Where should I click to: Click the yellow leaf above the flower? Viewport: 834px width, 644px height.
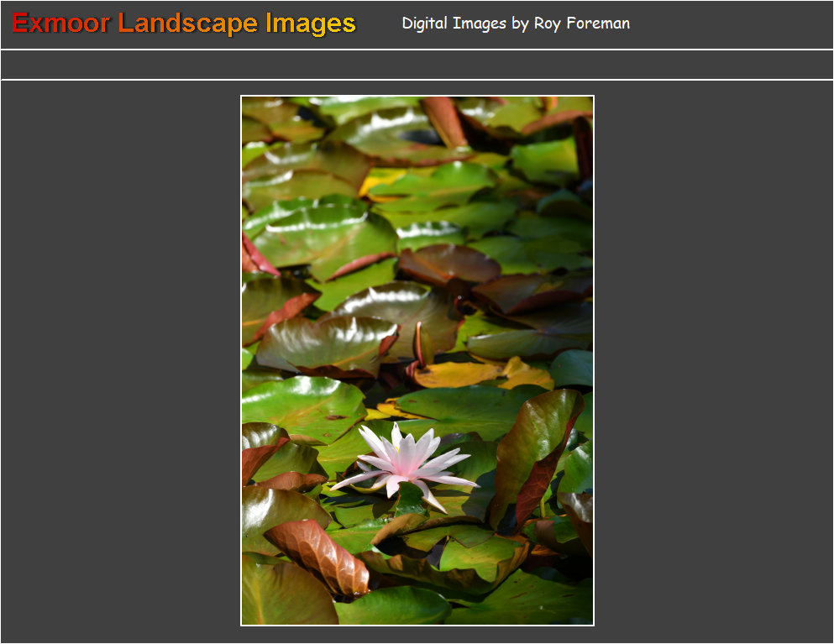(458, 374)
